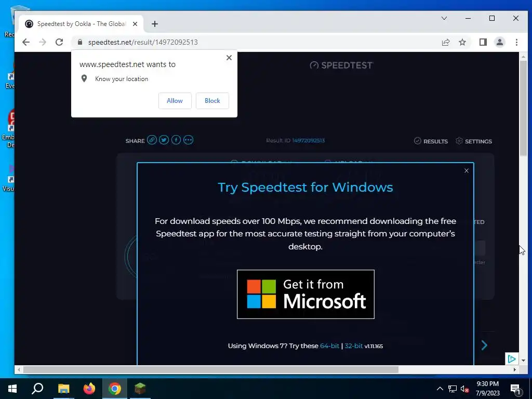532x399 pixels.
Task: Open the RESULTS page
Action: [x=431, y=141]
